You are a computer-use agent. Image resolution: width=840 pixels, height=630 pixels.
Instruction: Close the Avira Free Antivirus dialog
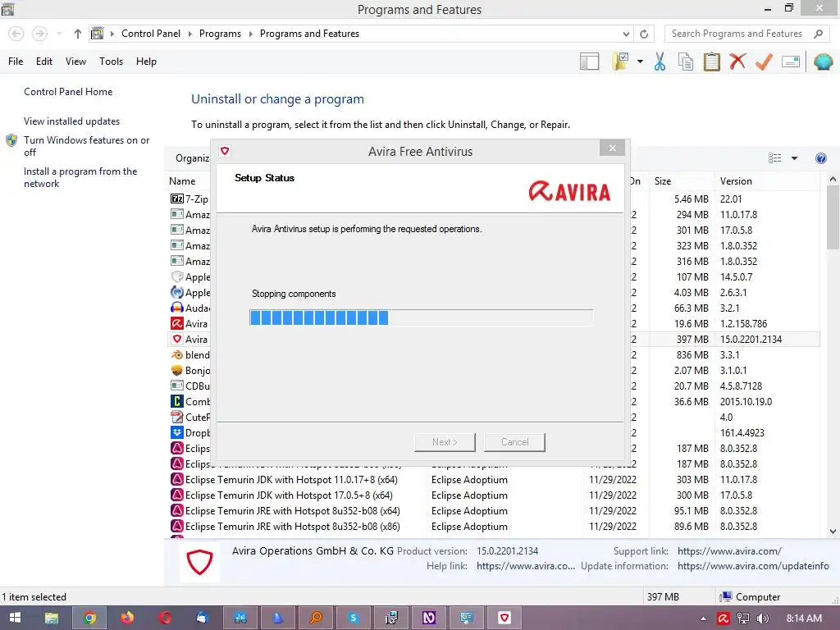(612, 148)
